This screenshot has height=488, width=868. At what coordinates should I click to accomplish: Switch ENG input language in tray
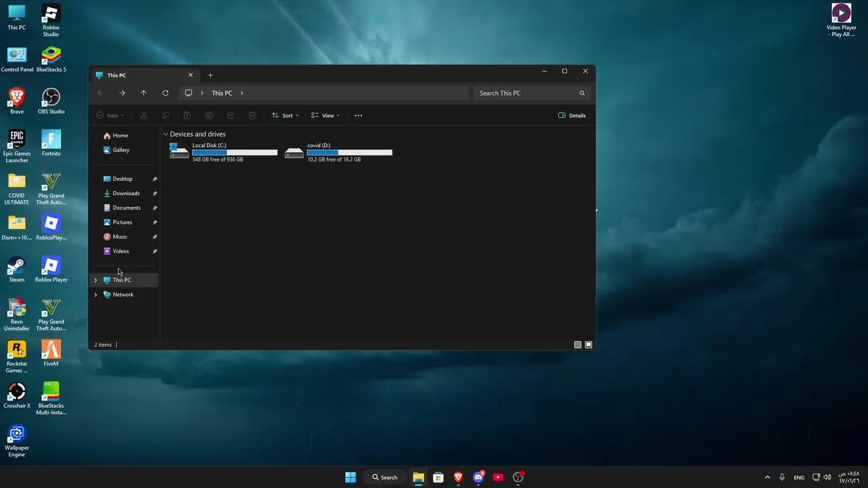[799, 477]
